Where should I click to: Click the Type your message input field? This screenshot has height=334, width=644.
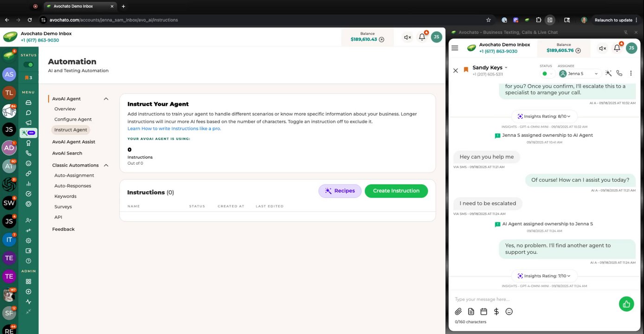point(534,299)
